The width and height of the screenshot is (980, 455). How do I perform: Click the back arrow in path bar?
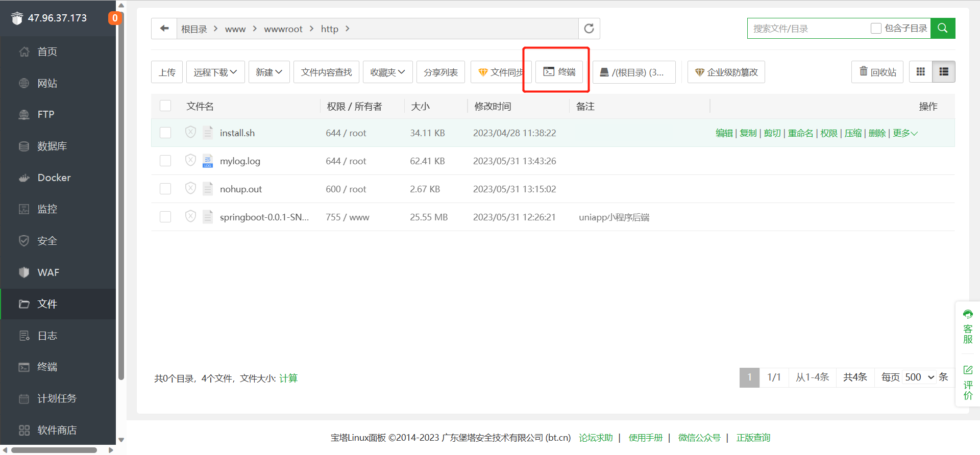(164, 29)
